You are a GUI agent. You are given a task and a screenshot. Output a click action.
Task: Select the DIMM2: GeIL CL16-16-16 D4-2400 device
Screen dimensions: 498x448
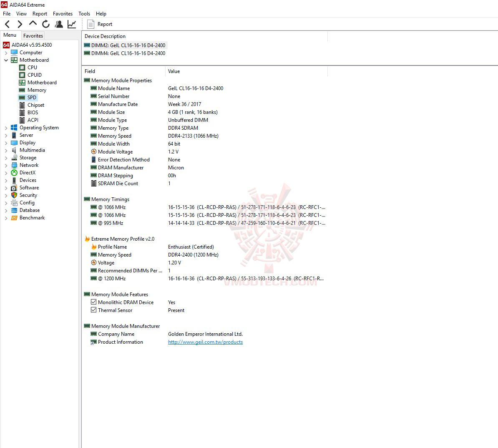click(125, 45)
